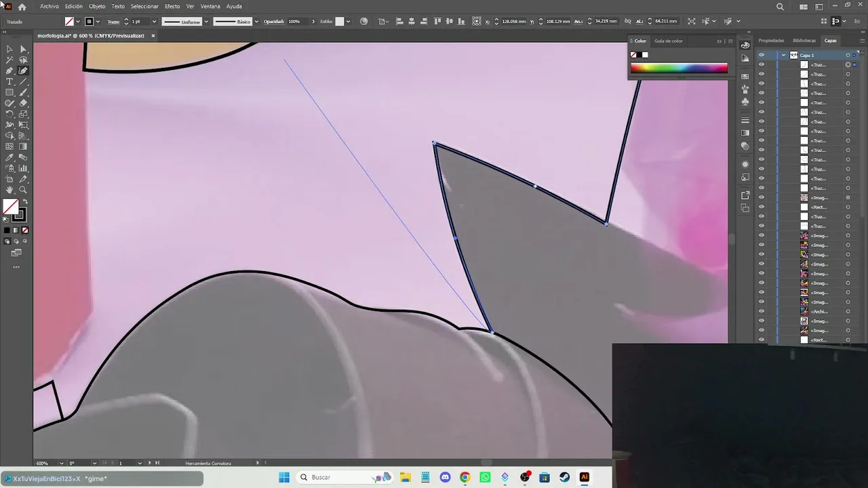Hide the Capa 1 layer

click(762, 56)
